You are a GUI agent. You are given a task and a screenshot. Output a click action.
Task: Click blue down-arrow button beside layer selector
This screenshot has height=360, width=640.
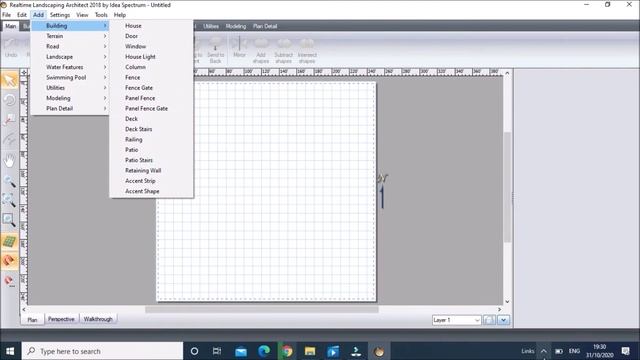pos(504,320)
